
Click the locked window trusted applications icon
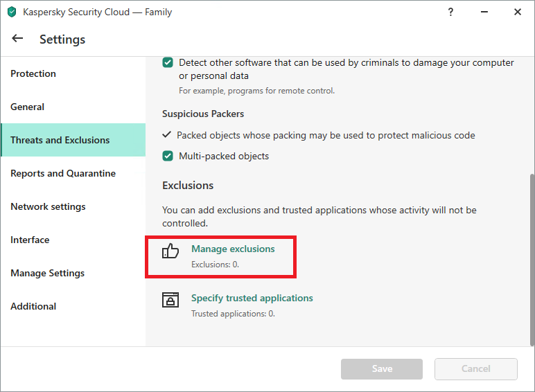pyautogui.click(x=170, y=300)
